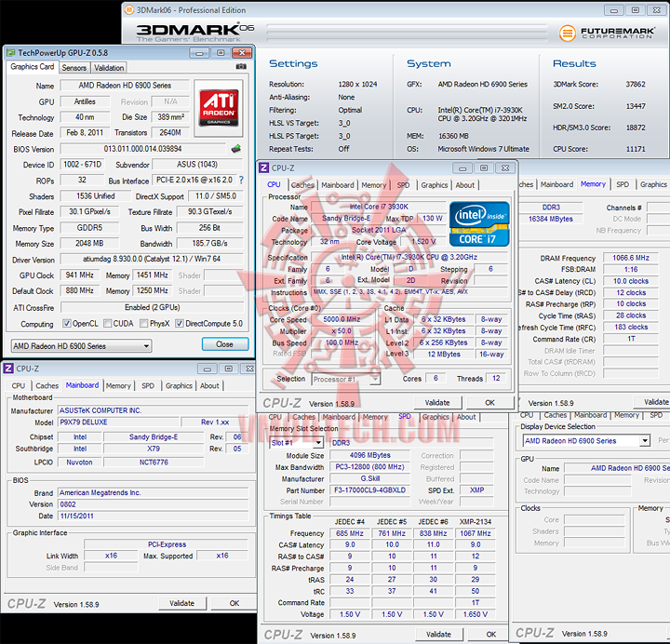
Task: Click the Driver Version field in GPU-Z
Action: tap(152, 259)
